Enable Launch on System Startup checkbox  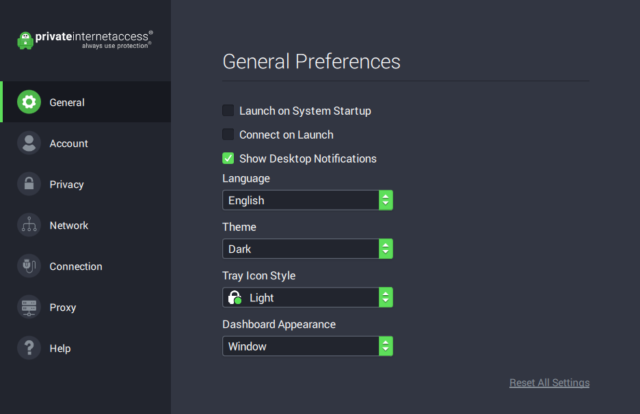(228, 110)
